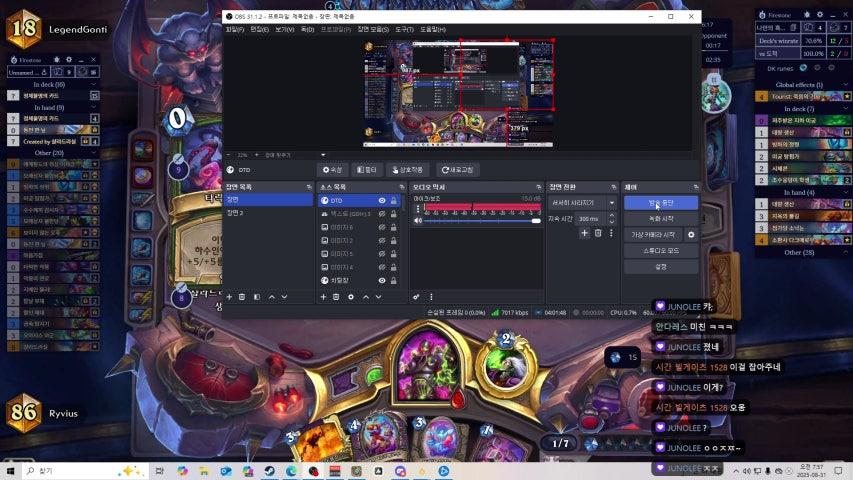Adjust the 마이크/보조 volume slider

483,221
